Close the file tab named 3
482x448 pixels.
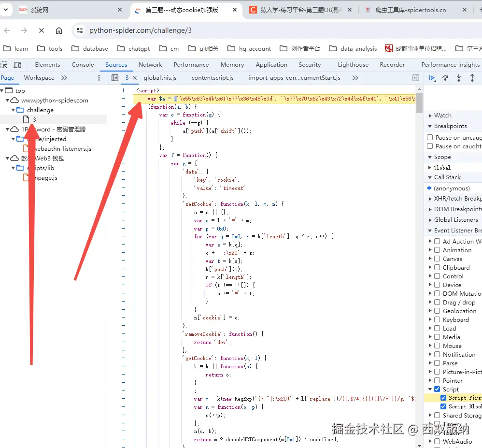[135, 78]
